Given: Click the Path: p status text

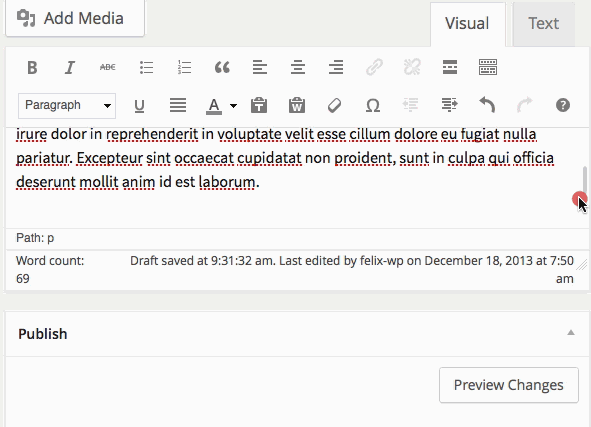Looking at the screenshot, I should point(35,238).
